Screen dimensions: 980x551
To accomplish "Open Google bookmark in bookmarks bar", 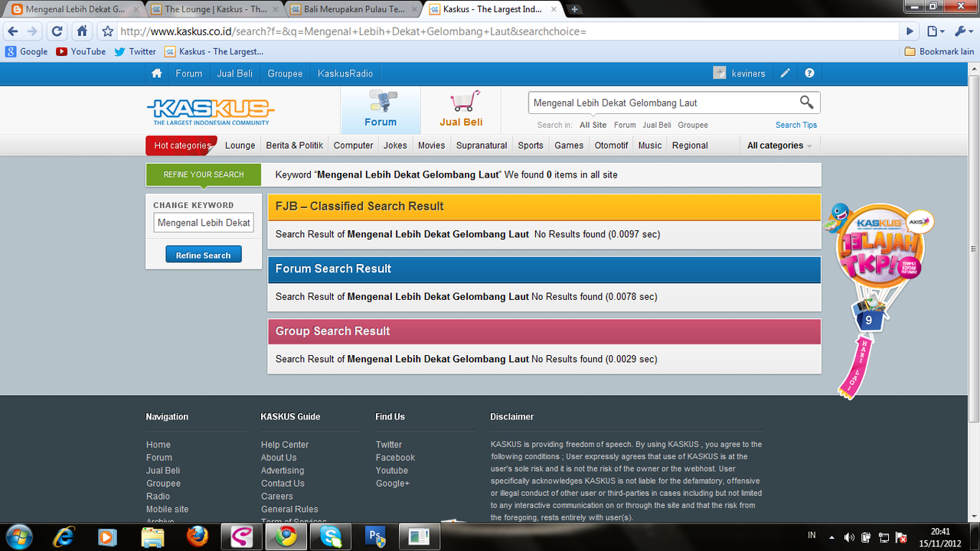I will click(27, 51).
